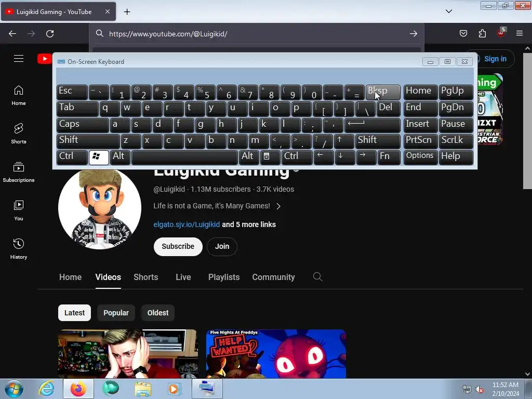Click the browser forward arrow
Viewport: 532px width, 399px height.
(x=31, y=34)
